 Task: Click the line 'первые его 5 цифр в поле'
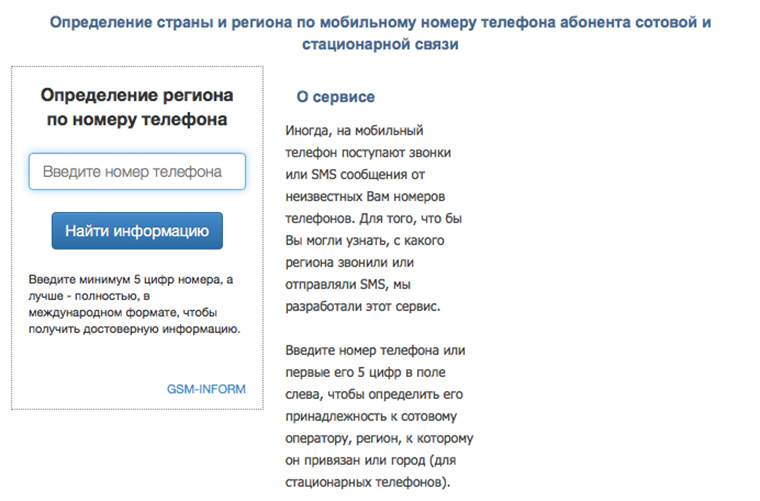[x=365, y=372]
